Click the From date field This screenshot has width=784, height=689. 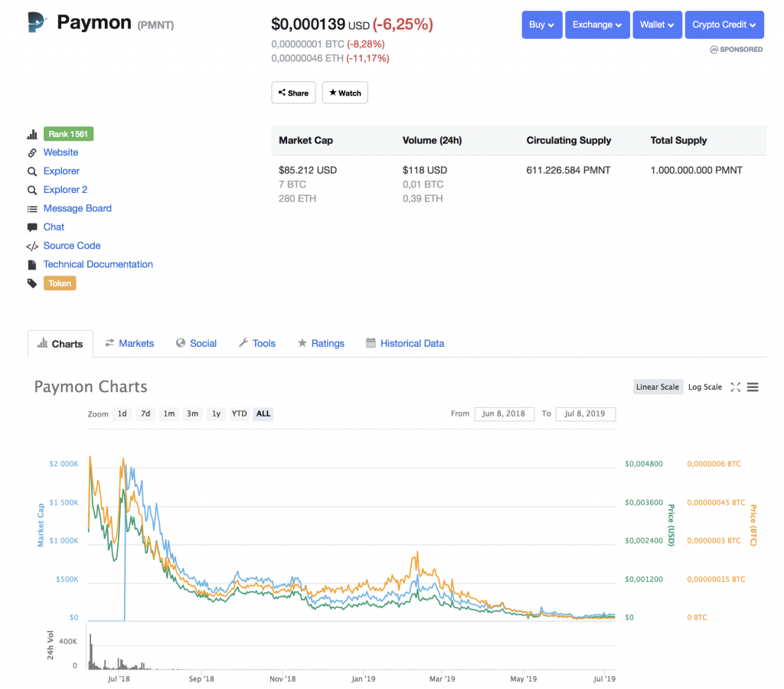coord(504,414)
